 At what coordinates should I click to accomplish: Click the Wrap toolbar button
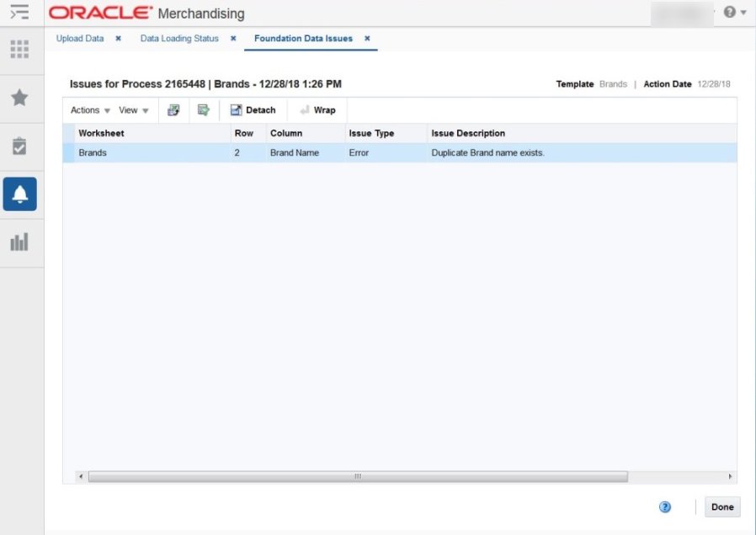317,110
